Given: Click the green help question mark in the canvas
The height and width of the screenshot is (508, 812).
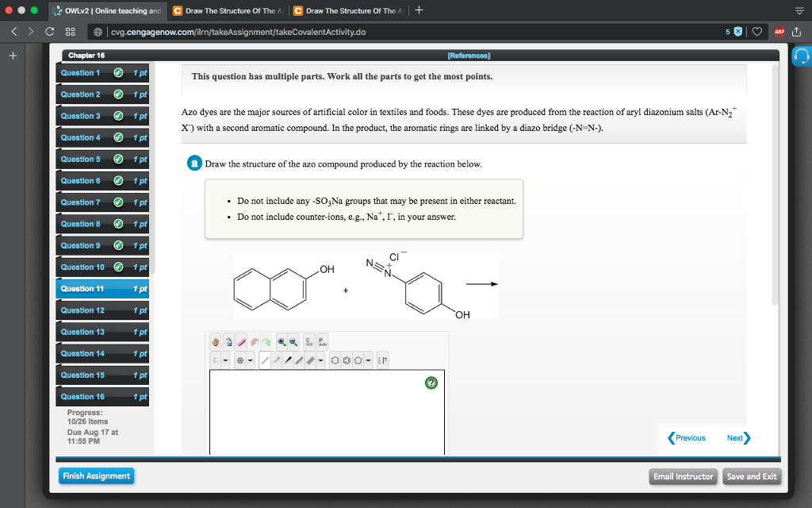Looking at the screenshot, I should 431,383.
